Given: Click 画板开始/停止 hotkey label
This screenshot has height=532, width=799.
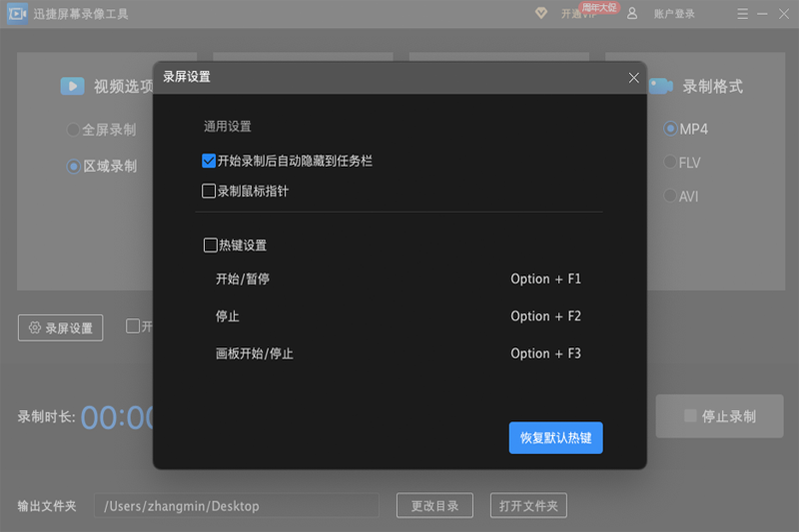Looking at the screenshot, I should [x=255, y=353].
